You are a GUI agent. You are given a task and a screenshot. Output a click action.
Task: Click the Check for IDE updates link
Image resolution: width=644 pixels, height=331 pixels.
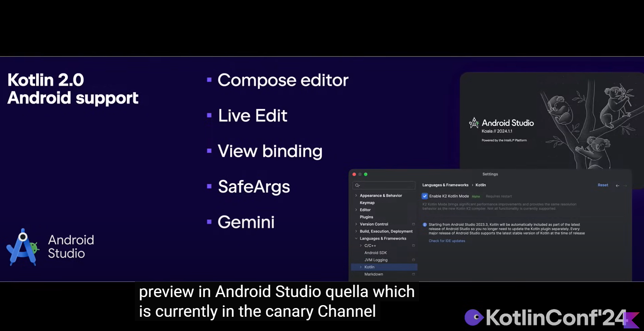447,241
